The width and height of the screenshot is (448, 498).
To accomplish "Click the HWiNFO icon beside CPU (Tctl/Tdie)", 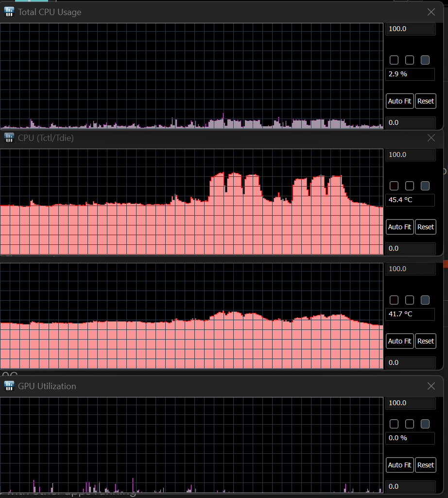I will click(x=9, y=138).
